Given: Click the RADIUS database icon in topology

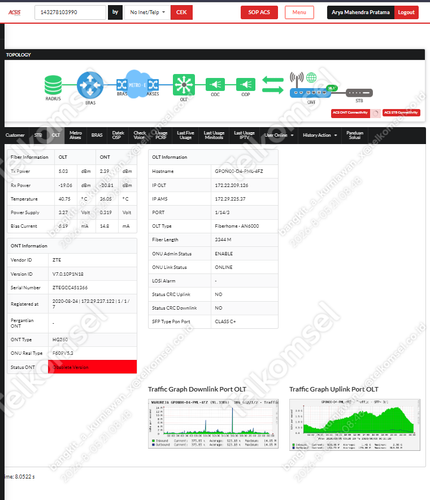Looking at the screenshot, I should pyautogui.click(x=53, y=85).
